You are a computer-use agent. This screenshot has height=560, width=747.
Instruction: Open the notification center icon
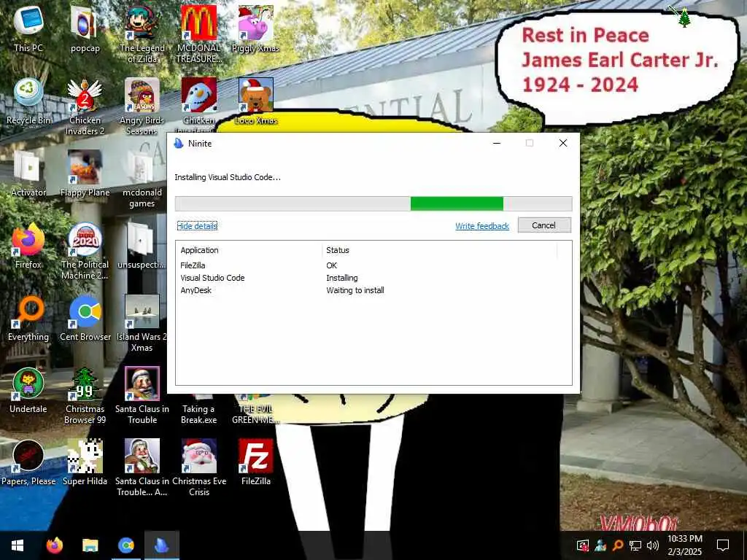point(723,545)
